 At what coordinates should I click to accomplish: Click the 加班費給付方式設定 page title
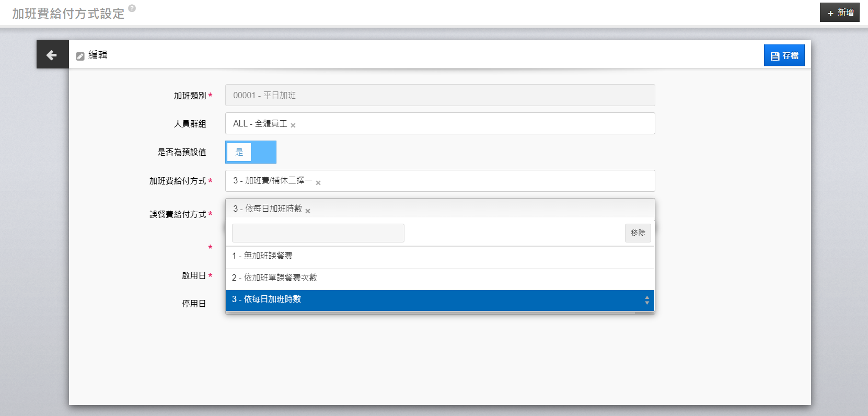pyautogui.click(x=68, y=14)
